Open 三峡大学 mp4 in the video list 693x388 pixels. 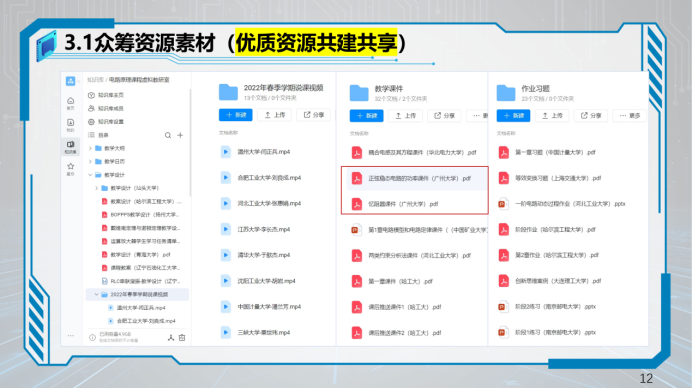point(263,332)
